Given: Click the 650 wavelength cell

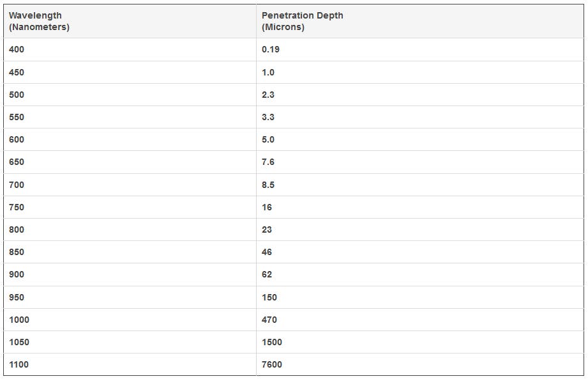Looking at the screenshot, I should tap(17, 162).
